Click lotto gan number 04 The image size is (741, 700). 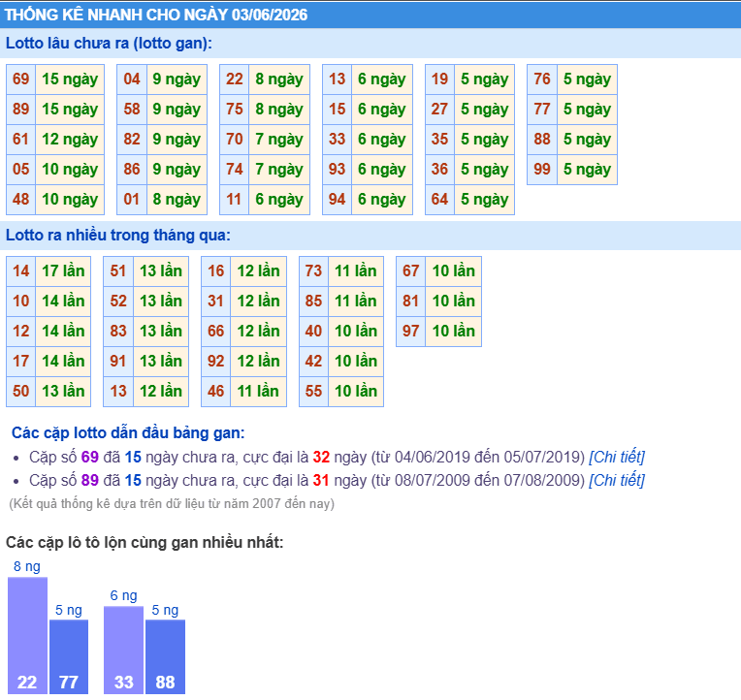tap(132, 79)
